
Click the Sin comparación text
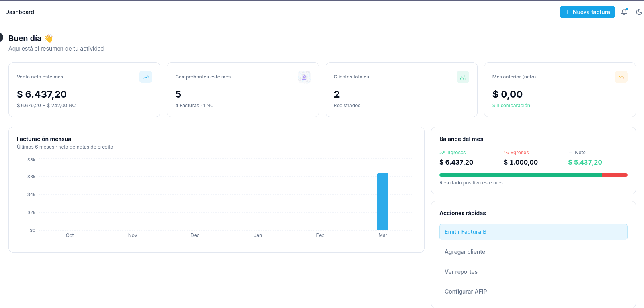511,106
